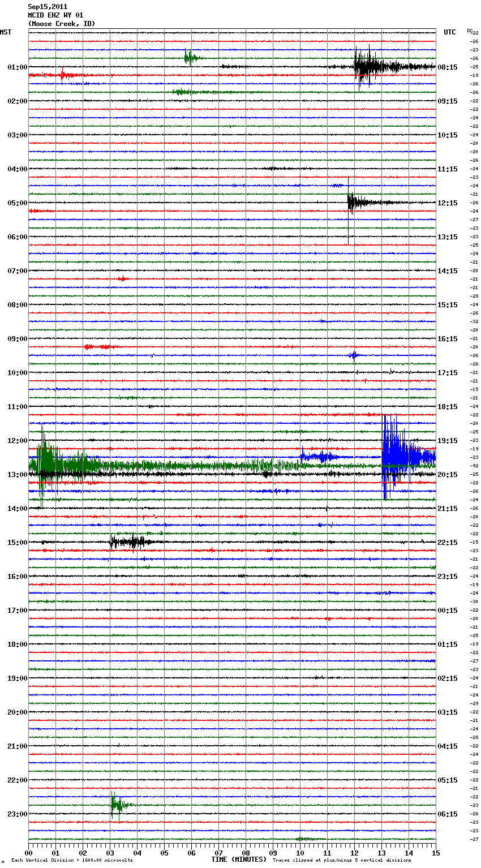Select the 17:00 MST hour label
This screenshot has width=481, height=868.
point(17,611)
